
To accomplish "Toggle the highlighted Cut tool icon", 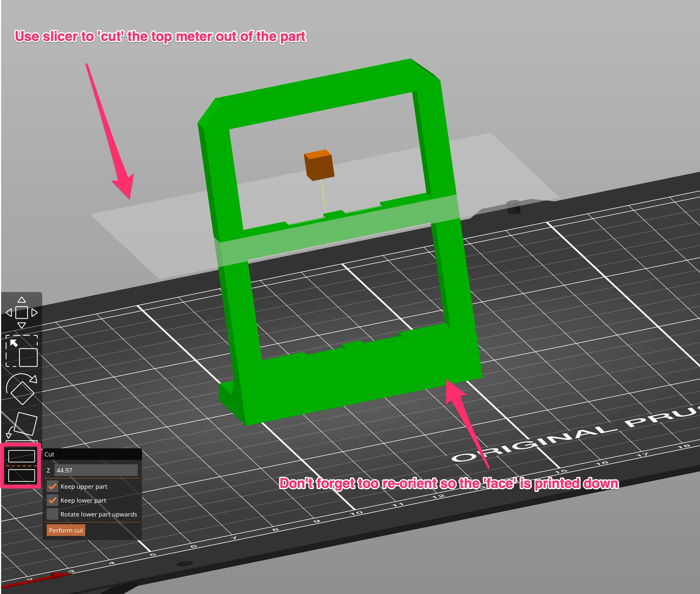I will pyautogui.click(x=21, y=466).
